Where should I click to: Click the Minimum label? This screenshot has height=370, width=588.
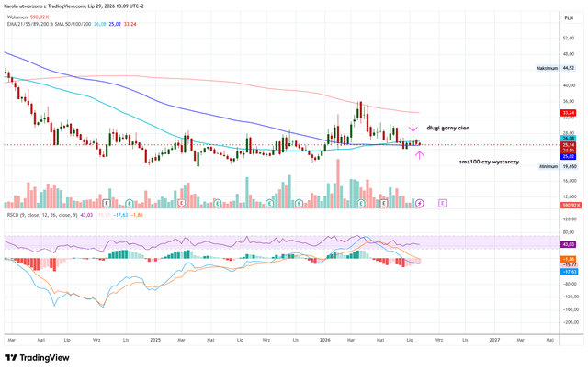click(548, 166)
